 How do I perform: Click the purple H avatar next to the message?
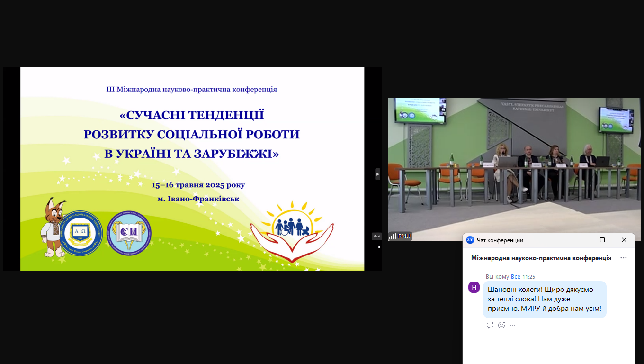474,288
